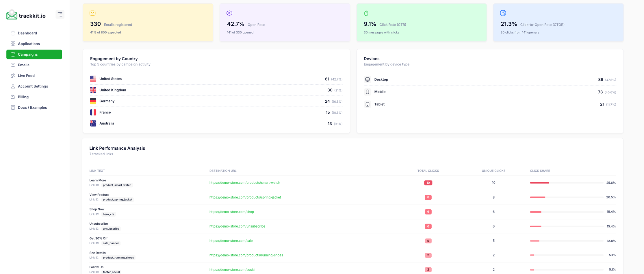Click the Live Feed lightning icon
The image size is (644, 274).
click(13, 75)
